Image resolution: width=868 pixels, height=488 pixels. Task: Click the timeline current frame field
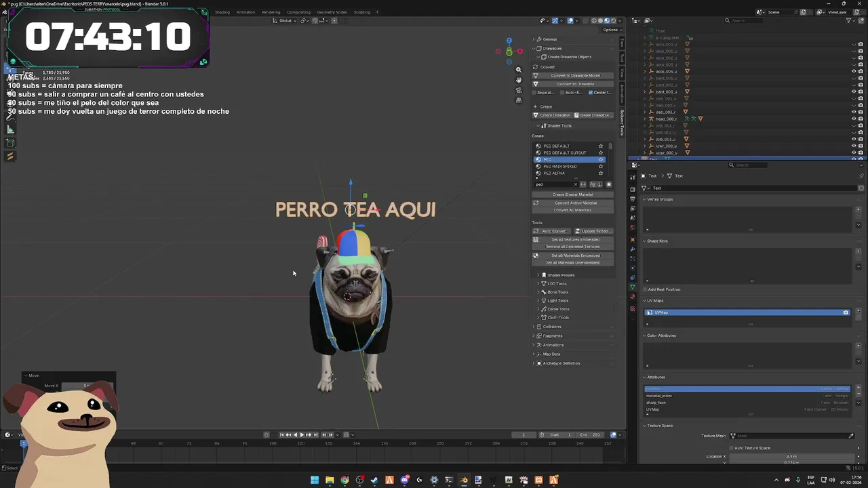(523, 434)
